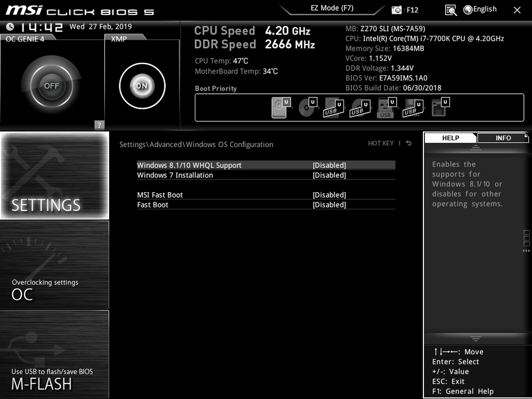Select the HELP tab
The height and width of the screenshot is (399, 532).
pos(450,138)
